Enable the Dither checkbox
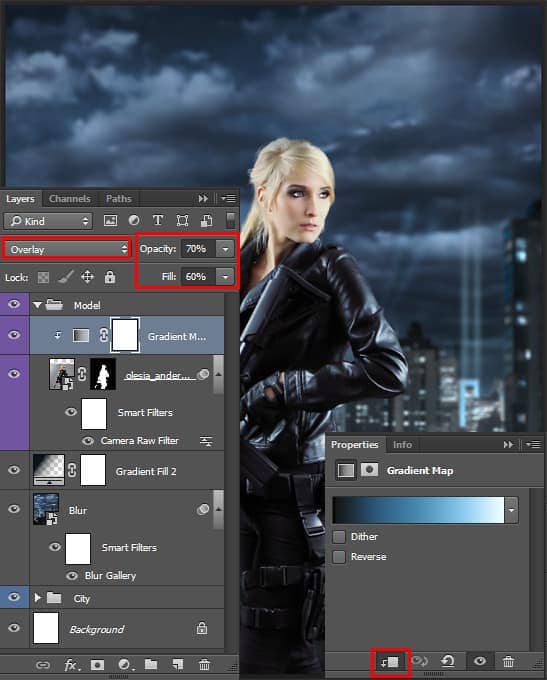The height and width of the screenshot is (680, 547). pos(339,537)
